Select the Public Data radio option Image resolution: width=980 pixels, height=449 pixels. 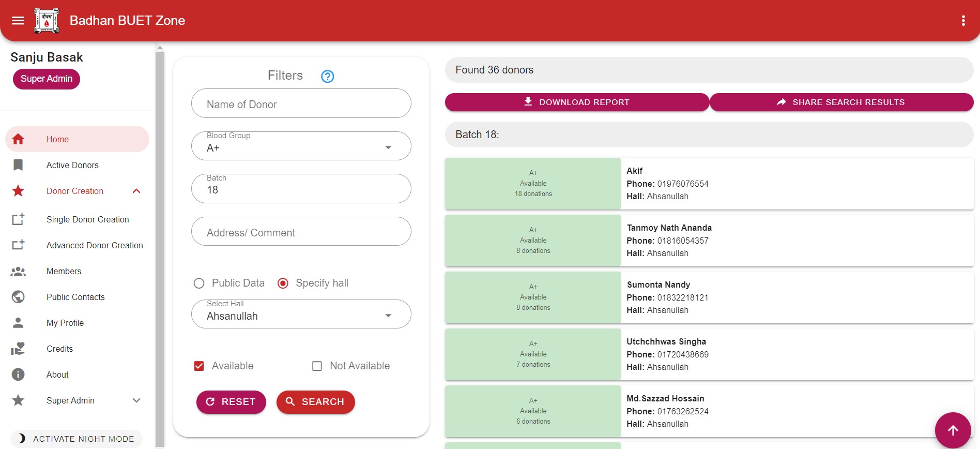point(199,283)
